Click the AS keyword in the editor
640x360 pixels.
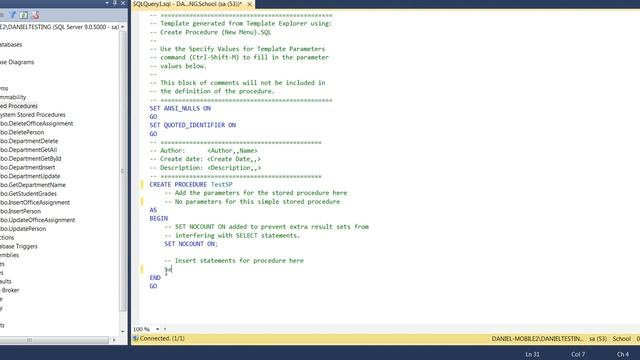coord(153,210)
